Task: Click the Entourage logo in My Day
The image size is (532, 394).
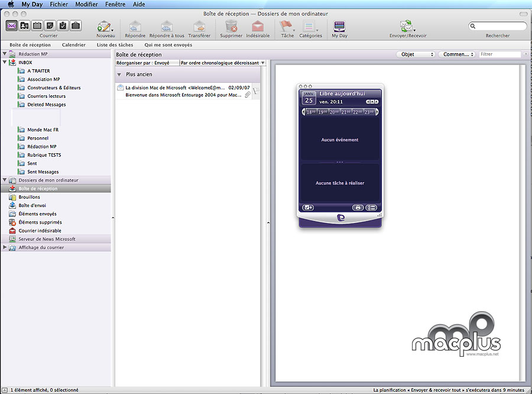Action: click(340, 218)
